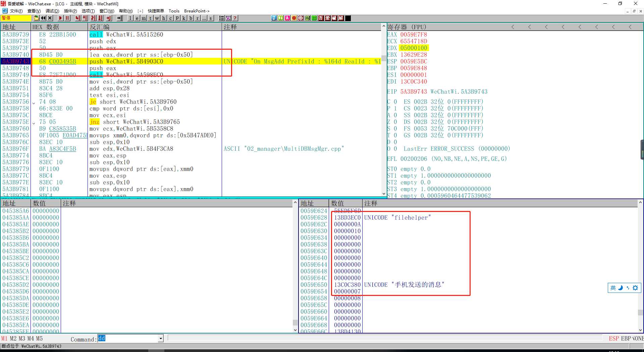This screenshot has height=352, width=644.
Task: Click the Step Into toolbar icon
Action: pyautogui.click(x=78, y=18)
